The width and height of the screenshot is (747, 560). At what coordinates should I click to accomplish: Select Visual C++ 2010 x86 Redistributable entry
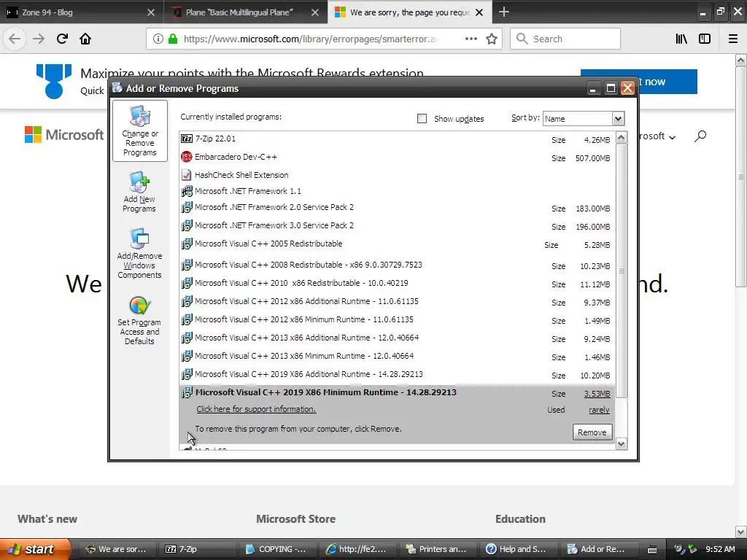398,284
